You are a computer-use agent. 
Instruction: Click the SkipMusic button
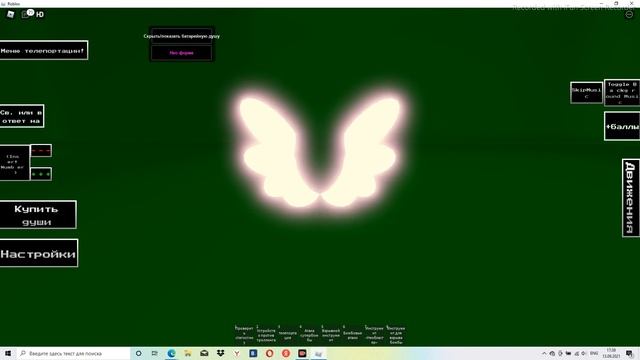[586, 93]
